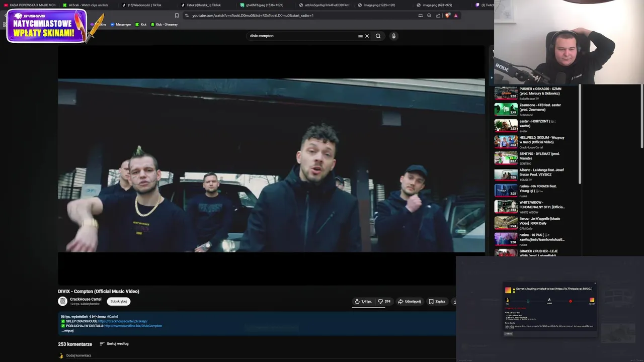Click the picture-in-picture icon in address bar
This screenshot has width=644, height=362.
pyautogui.click(x=421, y=16)
